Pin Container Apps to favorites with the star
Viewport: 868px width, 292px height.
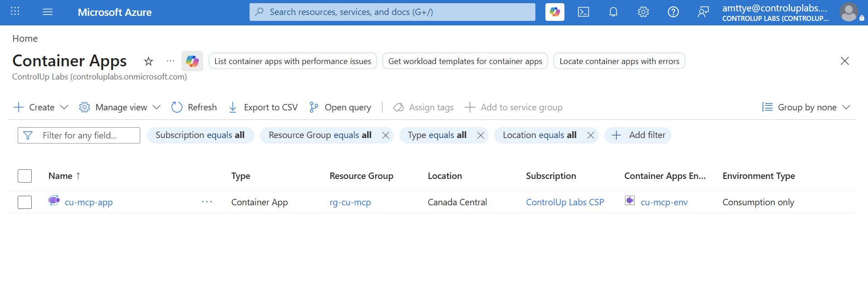click(148, 61)
